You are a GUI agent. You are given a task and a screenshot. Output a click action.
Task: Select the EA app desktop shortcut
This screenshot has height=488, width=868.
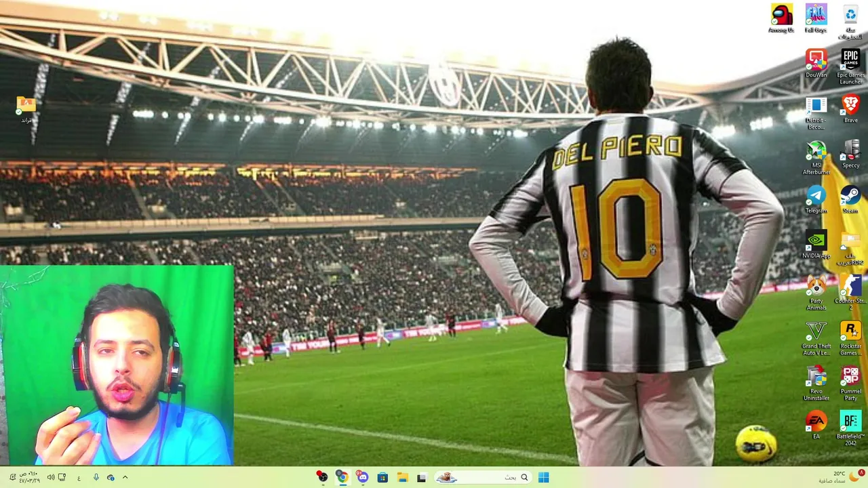[816, 426]
